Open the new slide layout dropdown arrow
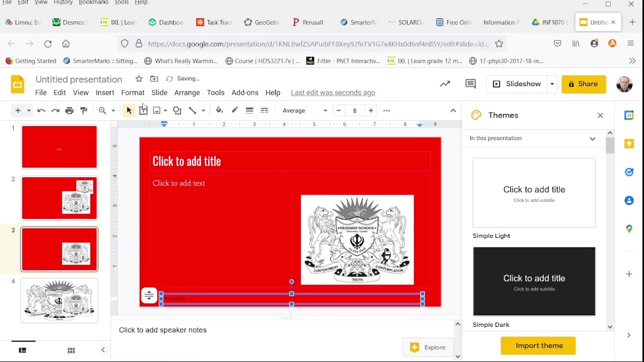This screenshot has width=644, height=362. coord(29,111)
